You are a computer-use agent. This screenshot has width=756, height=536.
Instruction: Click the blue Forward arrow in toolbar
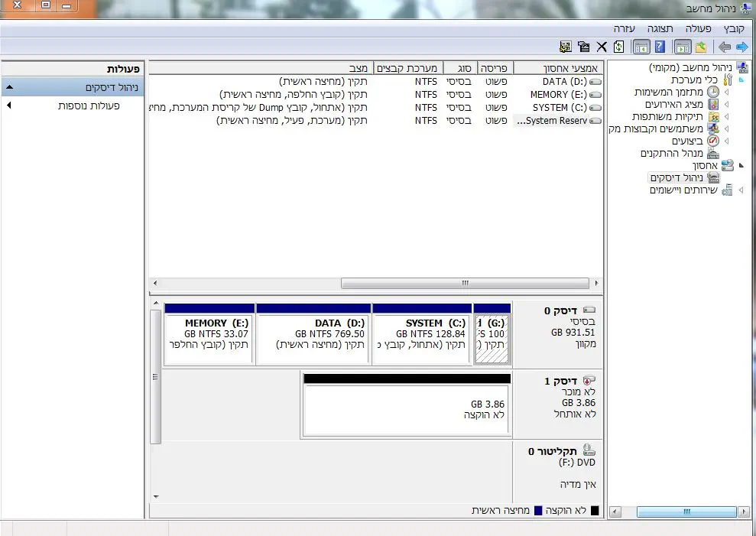tap(741, 47)
